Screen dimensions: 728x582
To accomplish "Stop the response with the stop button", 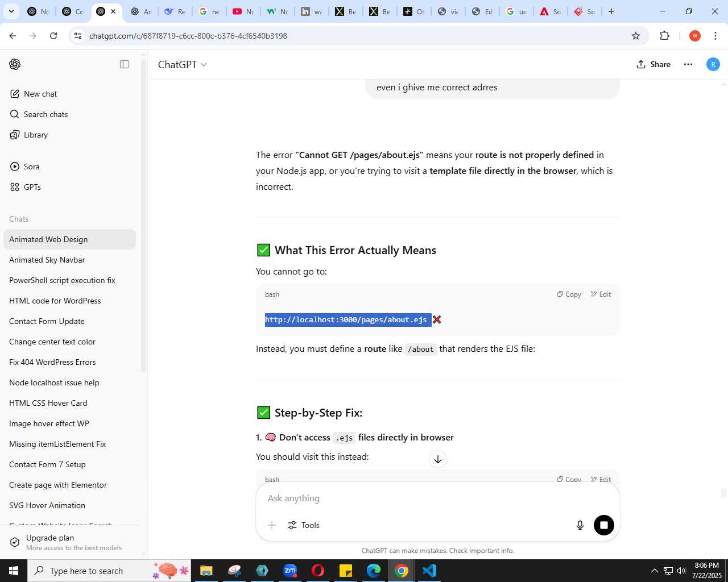I will [604, 525].
